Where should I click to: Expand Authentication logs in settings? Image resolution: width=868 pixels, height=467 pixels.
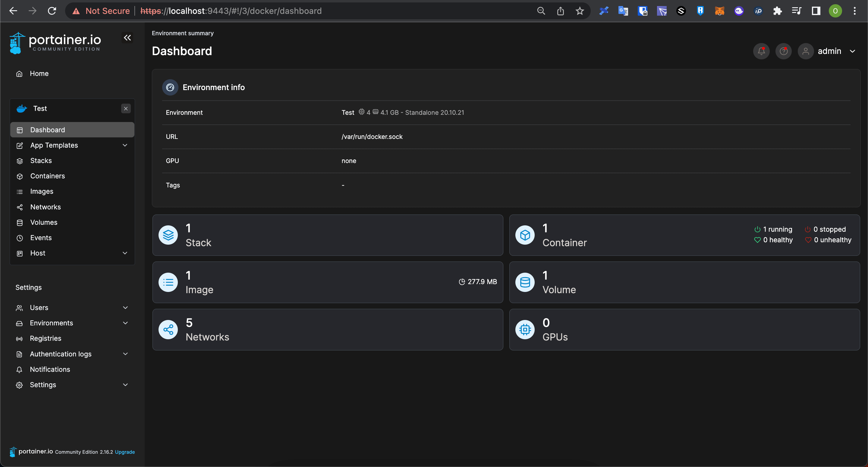click(125, 354)
